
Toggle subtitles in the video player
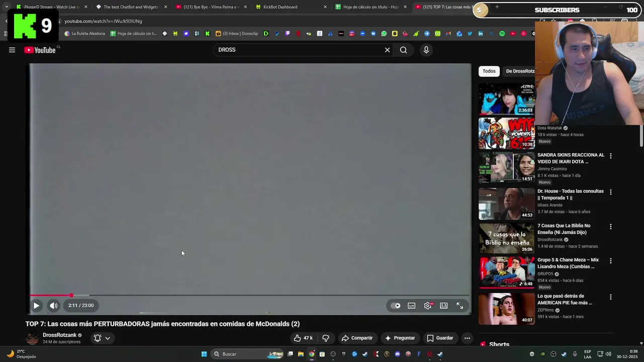[x=412, y=305]
